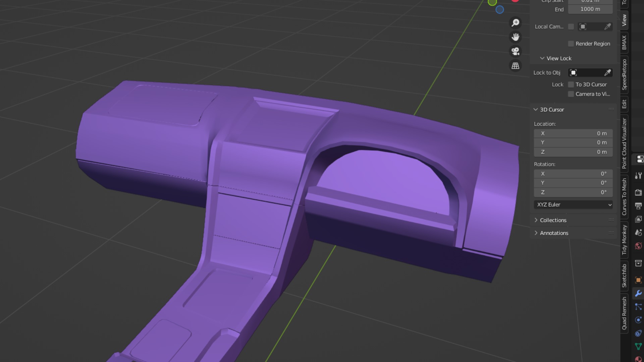Open Render properties camera icon
The width and height of the screenshot is (644, 362).
[638, 192]
